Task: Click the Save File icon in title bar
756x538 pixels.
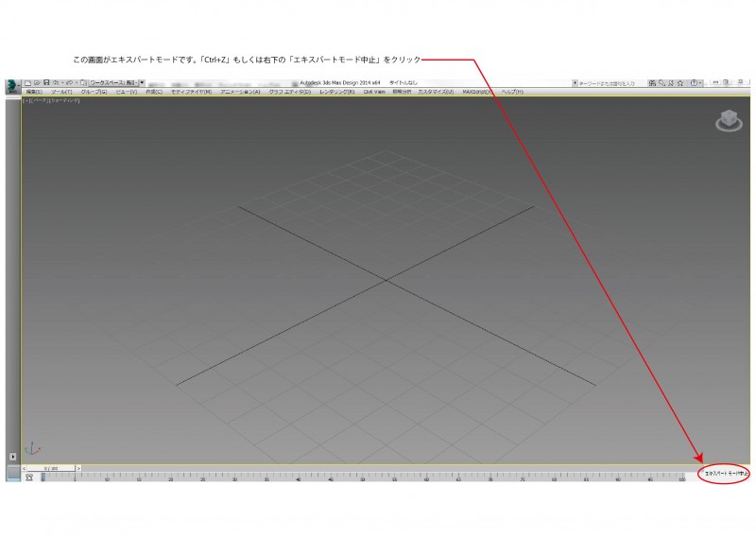Action: tap(46, 83)
